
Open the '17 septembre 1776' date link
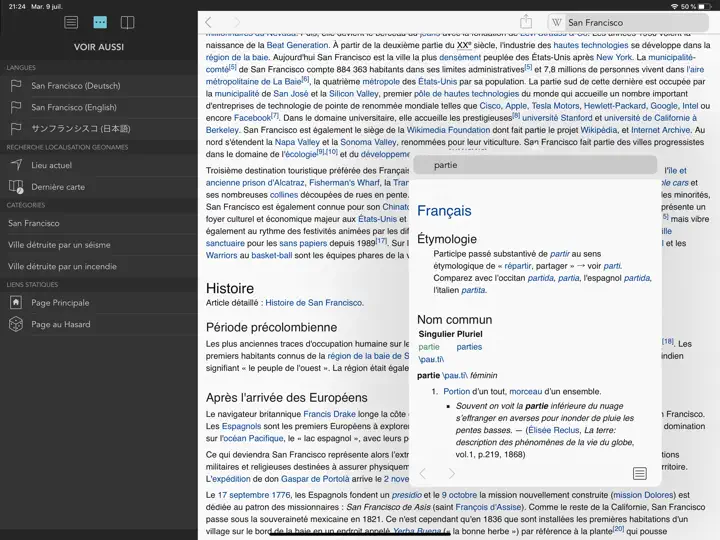tap(254, 495)
